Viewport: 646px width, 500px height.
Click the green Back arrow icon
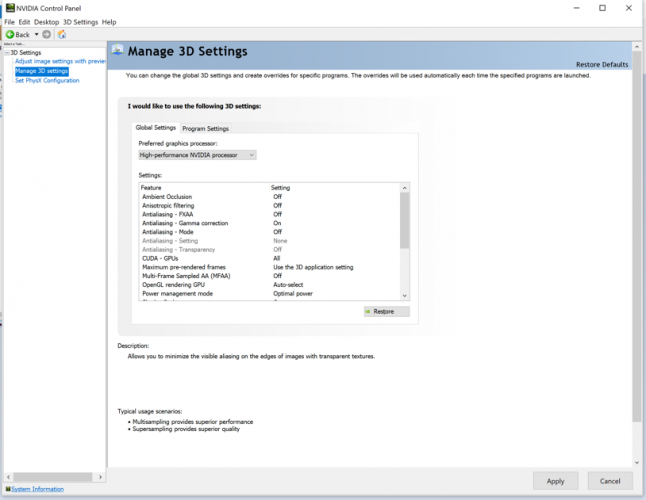(x=10, y=34)
